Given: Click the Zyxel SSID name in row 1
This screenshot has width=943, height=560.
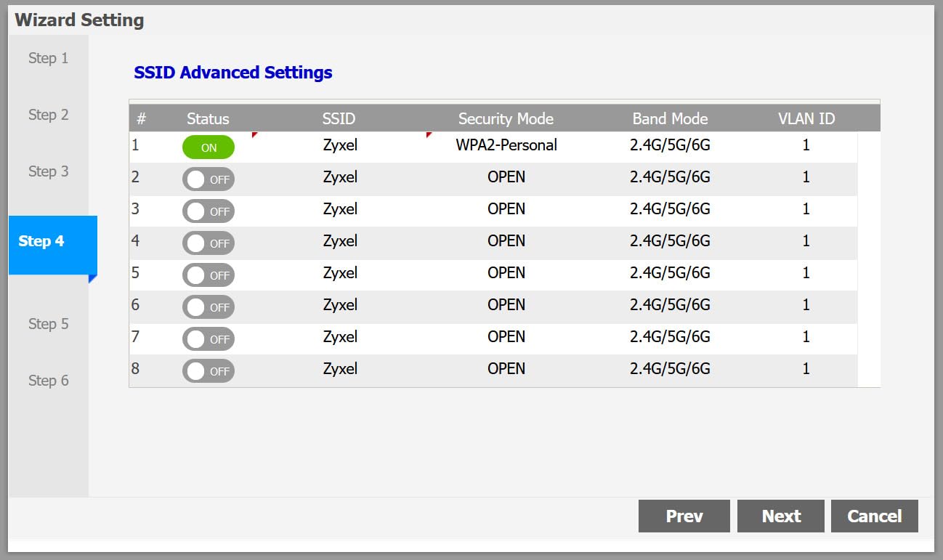Looking at the screenshot, I should click(x=339, y=145).
